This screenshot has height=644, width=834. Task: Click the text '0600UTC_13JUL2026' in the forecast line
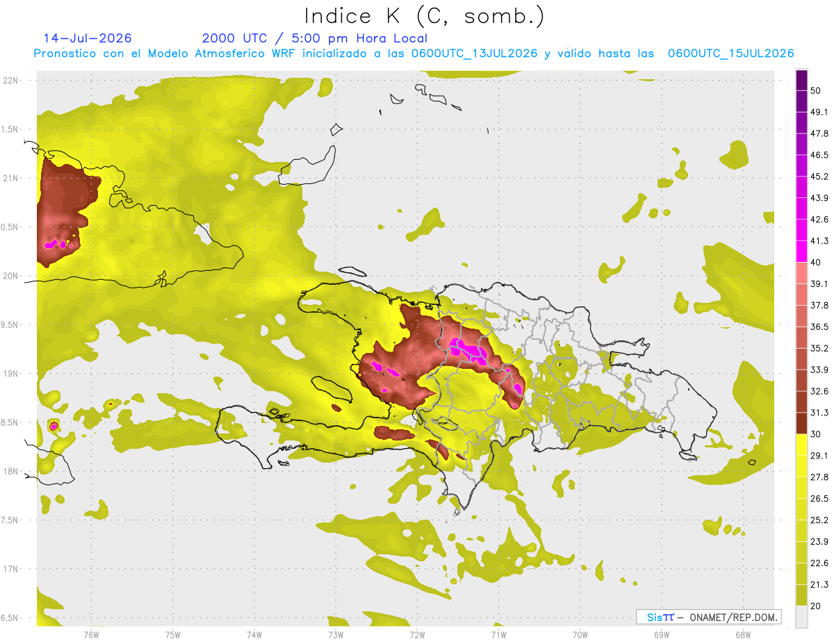[x=474, y=53]
